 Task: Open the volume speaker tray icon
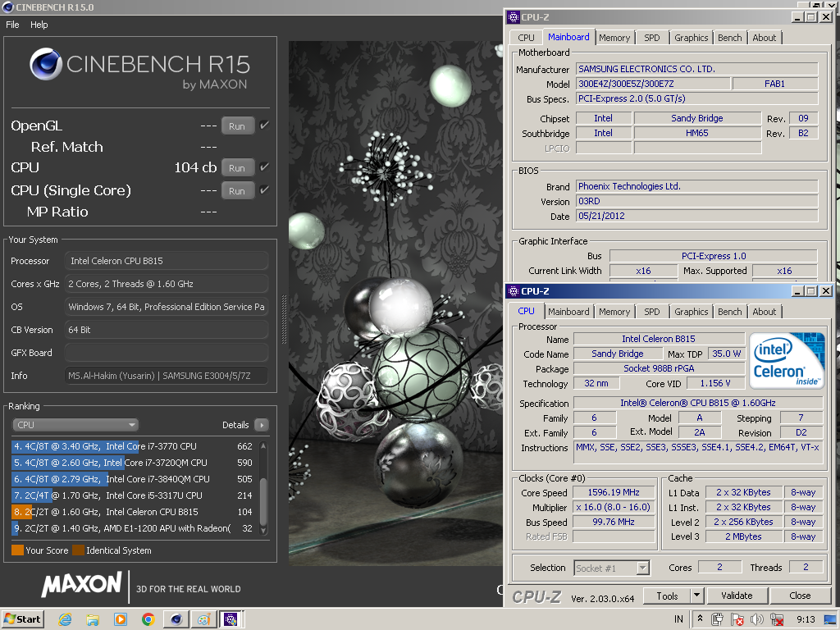[757, 619]
